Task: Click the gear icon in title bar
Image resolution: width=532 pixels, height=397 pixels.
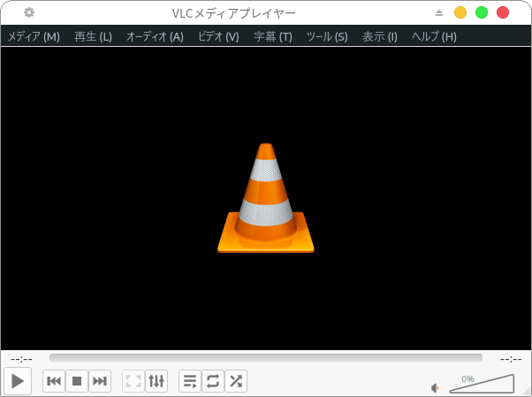Action: (29, 12)
